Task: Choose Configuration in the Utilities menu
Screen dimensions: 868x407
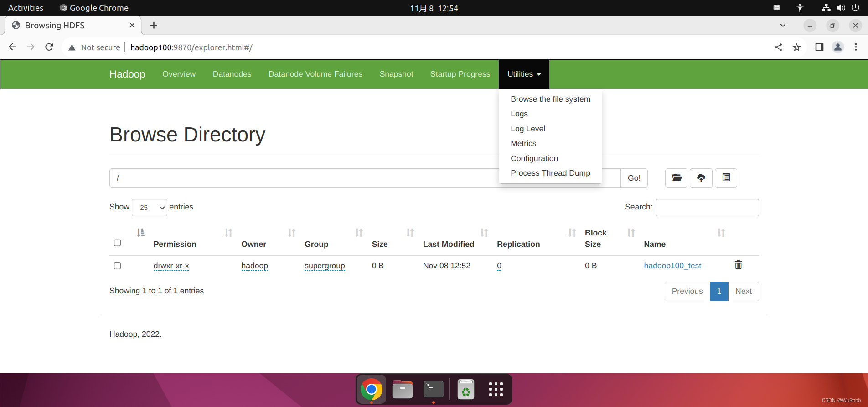Action: (x=534, y=158)
